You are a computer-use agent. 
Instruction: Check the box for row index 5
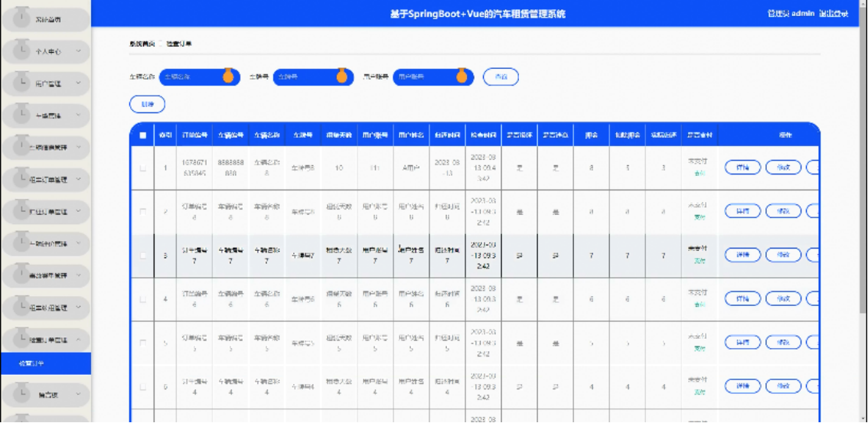[x=143, y=343]
